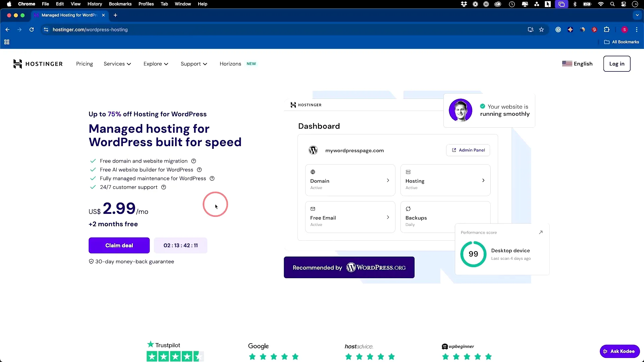Open the Hosting card chevron
Image resolution: width=644 pixels, height=362 pixels.
[x=483, y=180]
